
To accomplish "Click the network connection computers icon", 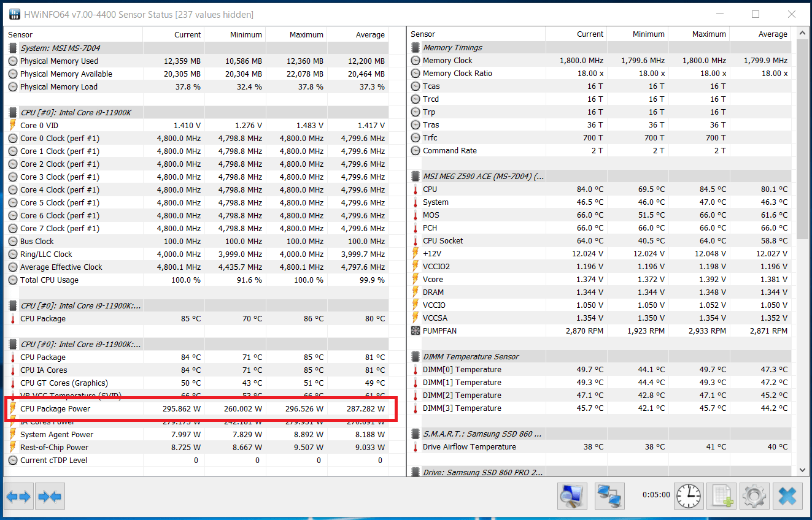I will pos(609,495).
